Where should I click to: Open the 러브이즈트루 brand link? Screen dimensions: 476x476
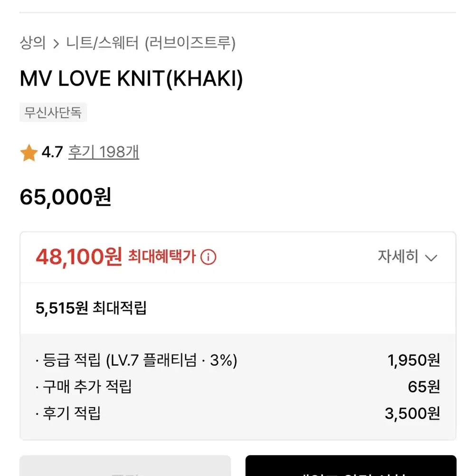point(190,43)
